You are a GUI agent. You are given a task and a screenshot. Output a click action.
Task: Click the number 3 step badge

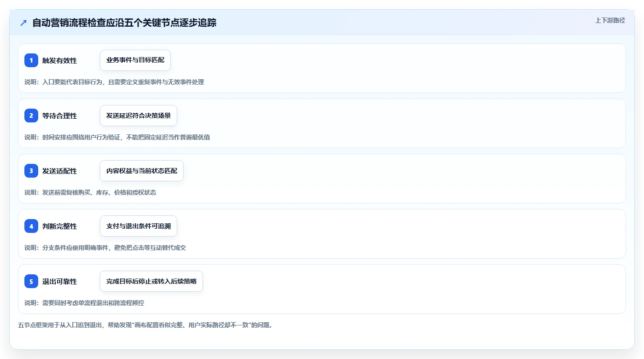31,171
